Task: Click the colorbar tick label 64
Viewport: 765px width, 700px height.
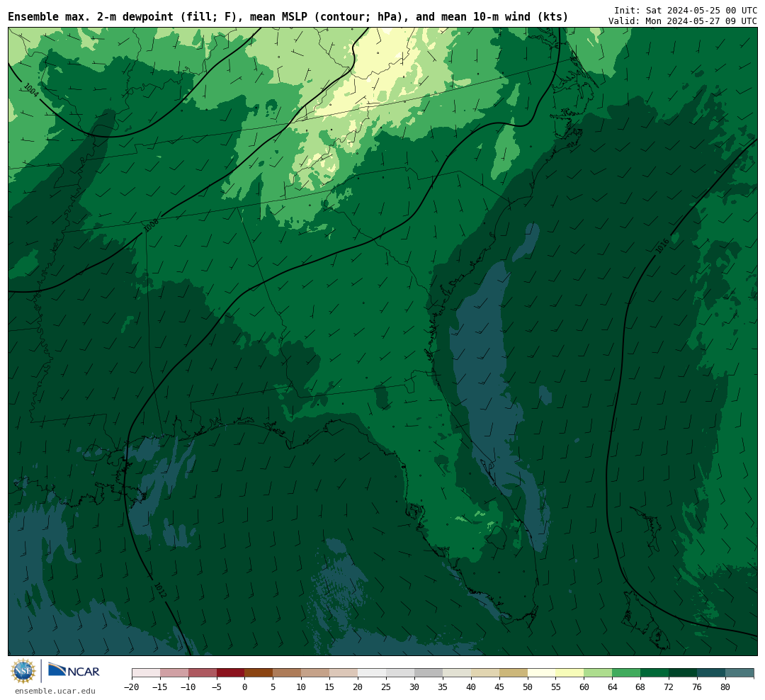Action: 612,687
